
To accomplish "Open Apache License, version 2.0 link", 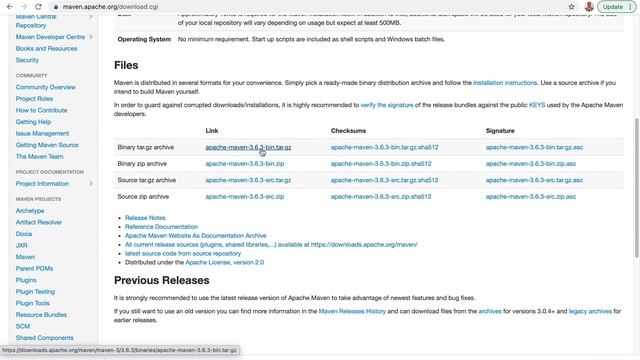I will (225, 262).
